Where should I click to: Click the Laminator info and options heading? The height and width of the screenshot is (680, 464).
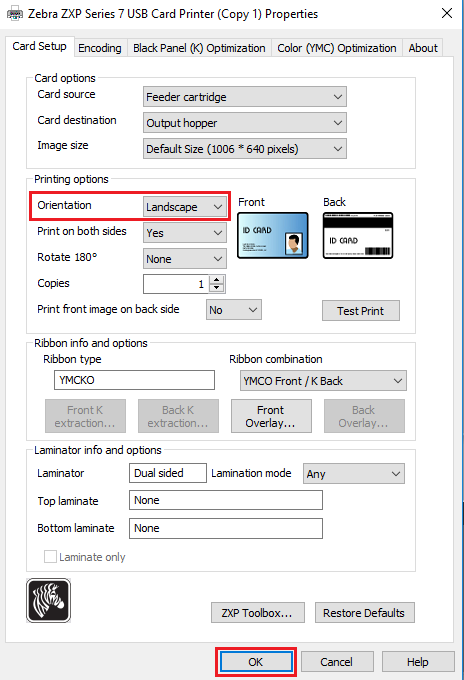coord(98,450)
